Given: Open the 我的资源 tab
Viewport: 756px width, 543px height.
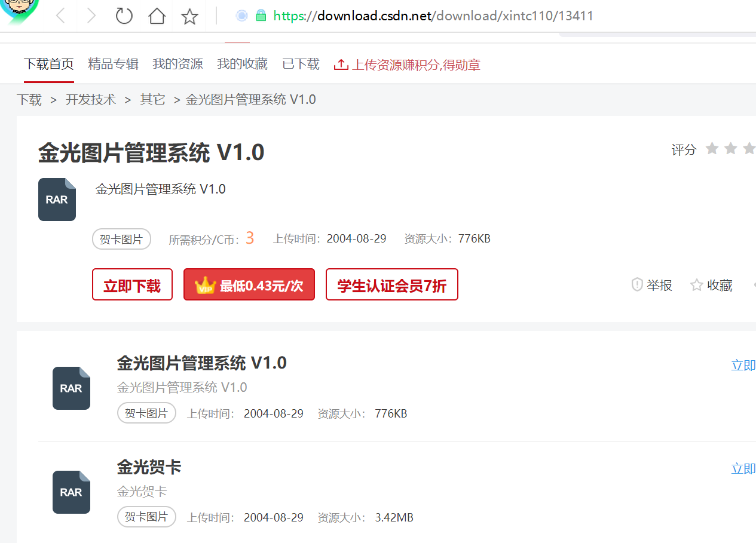Looking at the screenshot, I should click(x=177, y=64).
